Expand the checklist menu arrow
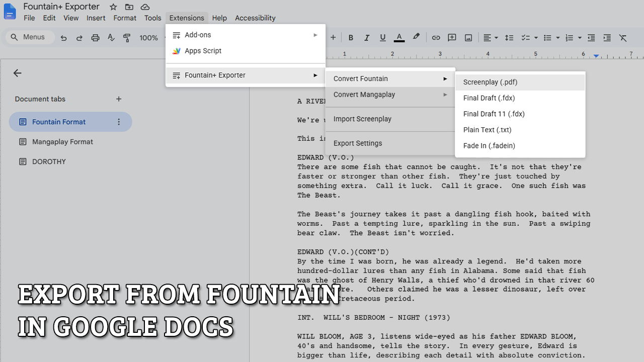 (x=536, y=38)
